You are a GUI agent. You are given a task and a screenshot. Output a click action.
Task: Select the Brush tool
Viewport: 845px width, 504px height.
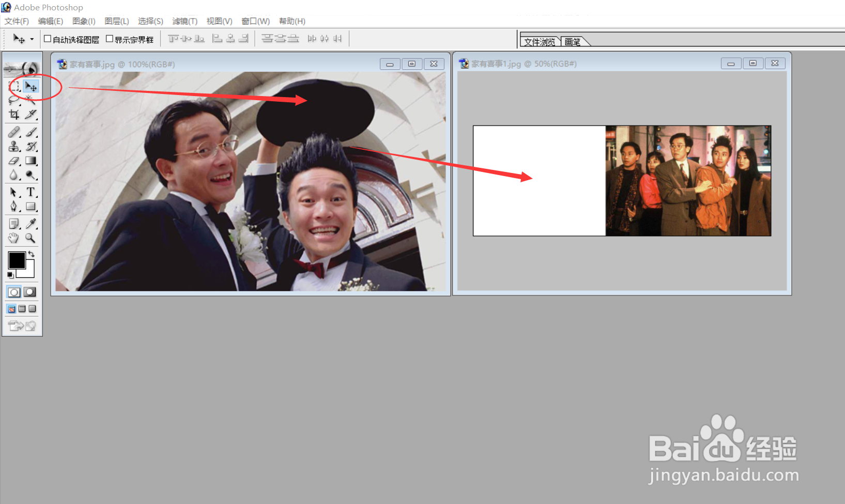click(30, 132)
